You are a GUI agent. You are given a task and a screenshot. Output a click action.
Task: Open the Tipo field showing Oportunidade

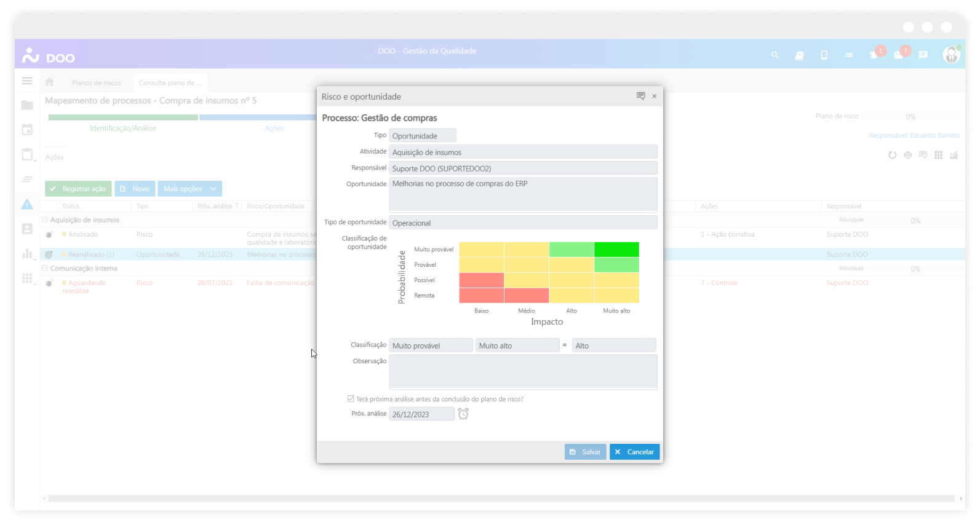[423, 135]
